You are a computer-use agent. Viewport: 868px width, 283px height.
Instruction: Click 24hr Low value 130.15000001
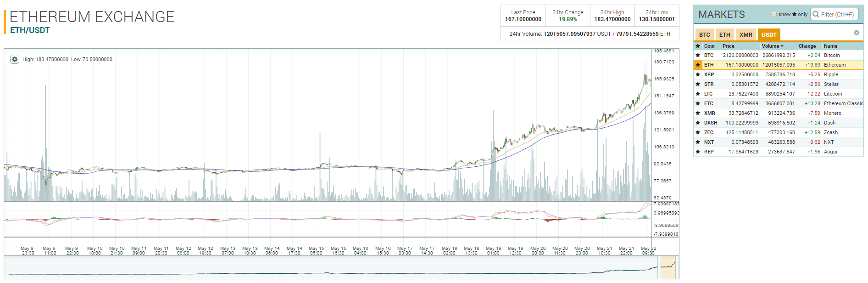657,19
